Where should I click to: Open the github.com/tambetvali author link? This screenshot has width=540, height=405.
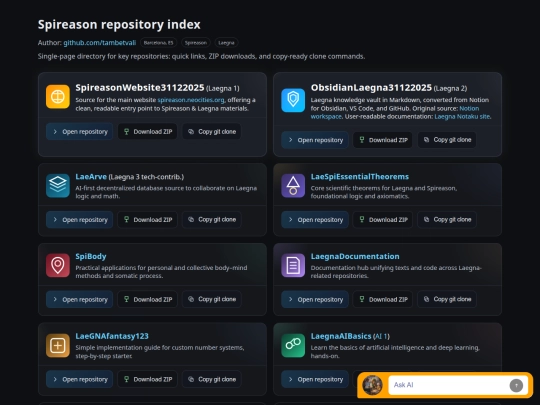pos(100,43)
